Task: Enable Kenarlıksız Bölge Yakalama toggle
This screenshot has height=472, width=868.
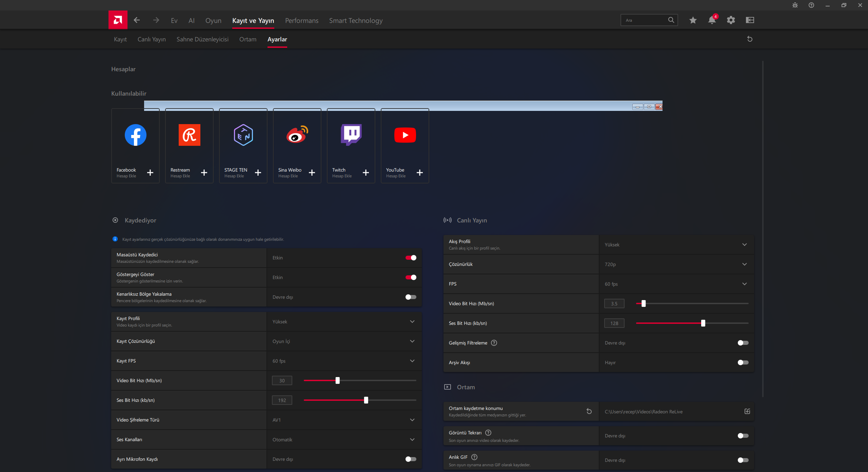Action: tap(411, 297)
